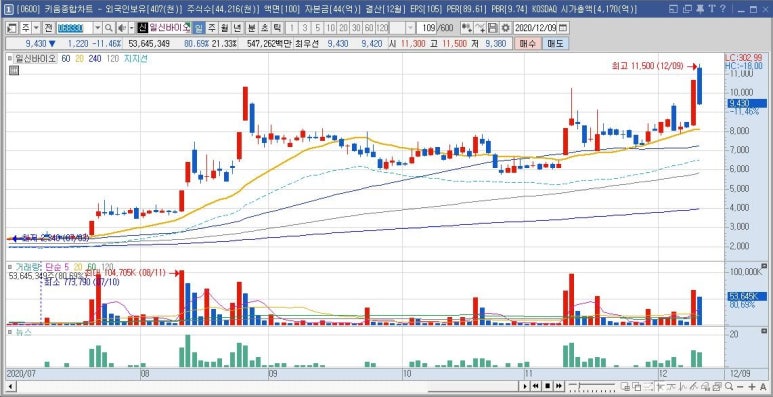The width and height of the screenshot is (773, 397).
Task: Click the date input field 2020/12/09
Action: pos(535,28)
